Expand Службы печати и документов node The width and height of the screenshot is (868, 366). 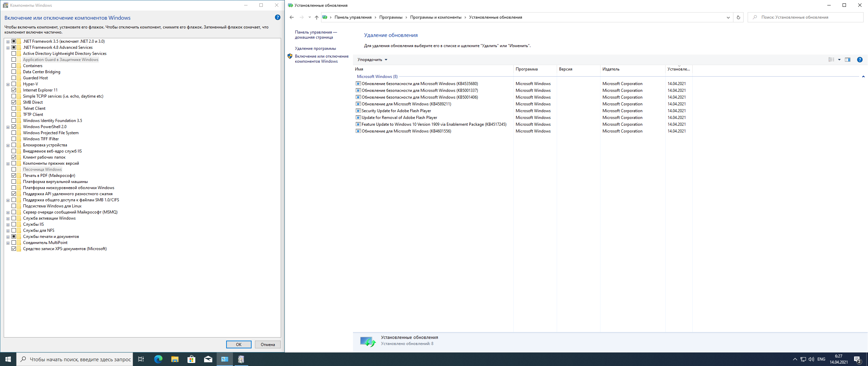pyautogui.click(x=8, y=237)
